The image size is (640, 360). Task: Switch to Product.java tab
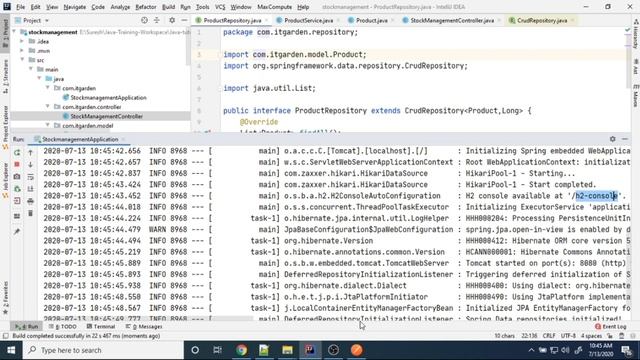[371, 20]
